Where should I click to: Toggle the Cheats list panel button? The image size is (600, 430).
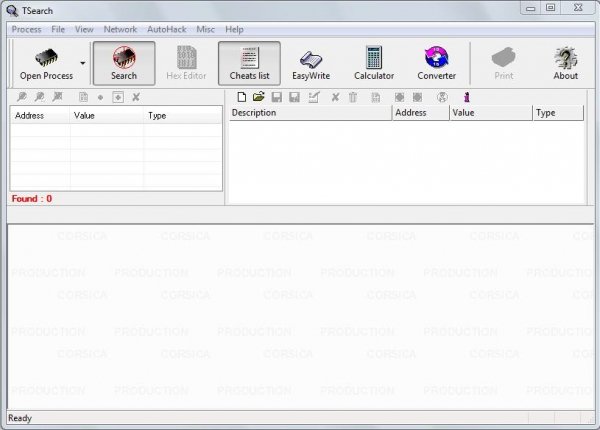[249, 64]
